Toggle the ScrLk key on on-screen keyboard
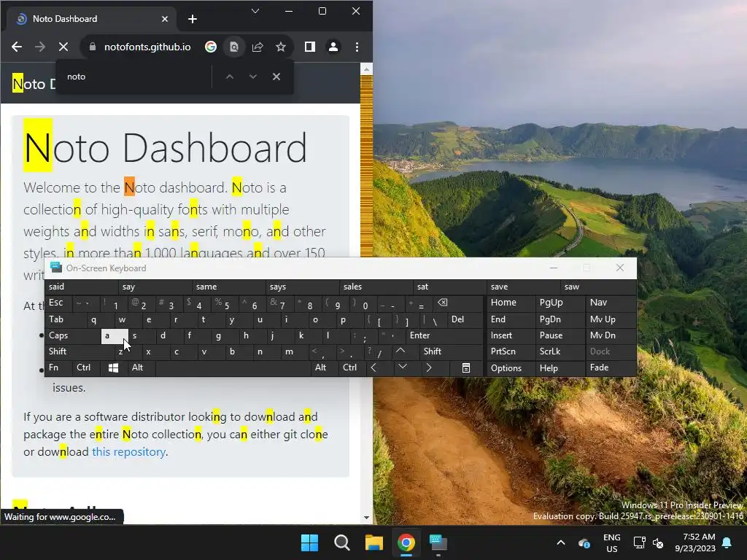This screenshot has width=747, height=560. 560,351
